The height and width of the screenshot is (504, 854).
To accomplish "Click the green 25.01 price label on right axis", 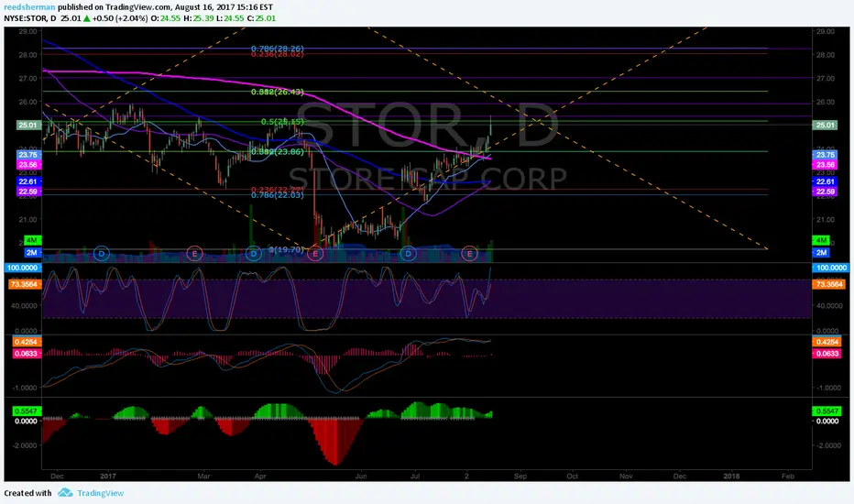I will pos(825,126).
